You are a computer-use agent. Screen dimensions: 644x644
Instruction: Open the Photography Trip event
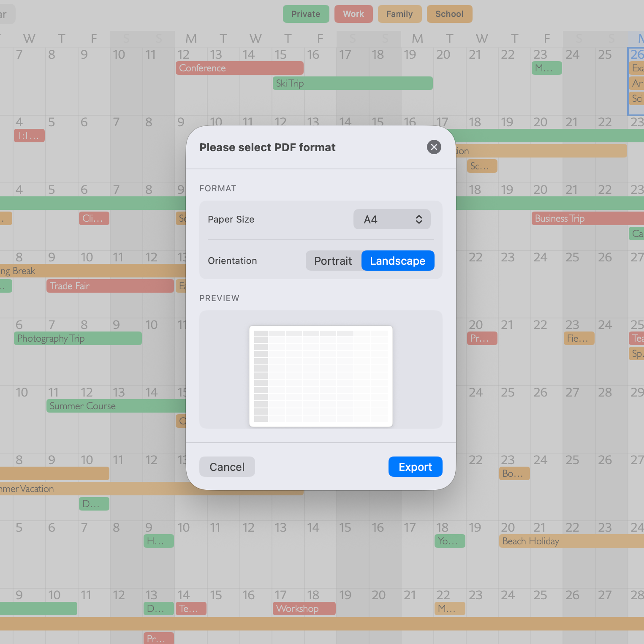(78, 338)
